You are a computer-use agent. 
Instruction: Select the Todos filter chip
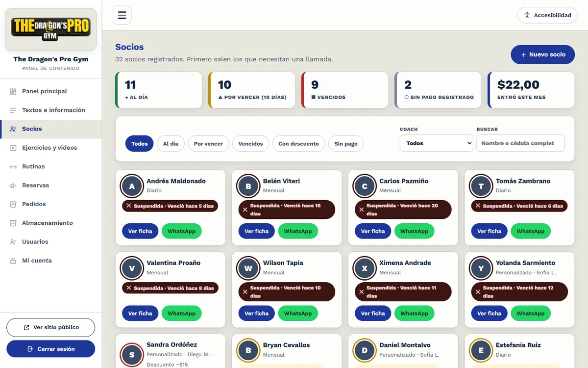(140, 144)
